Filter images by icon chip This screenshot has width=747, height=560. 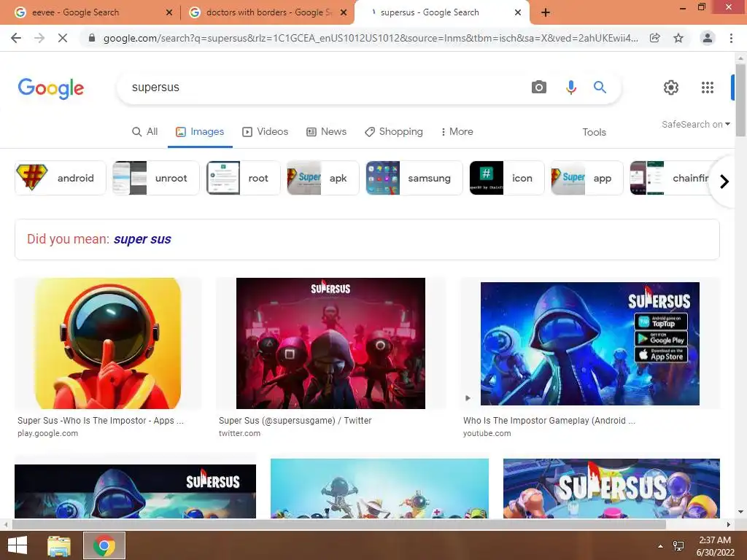(506, 178)
